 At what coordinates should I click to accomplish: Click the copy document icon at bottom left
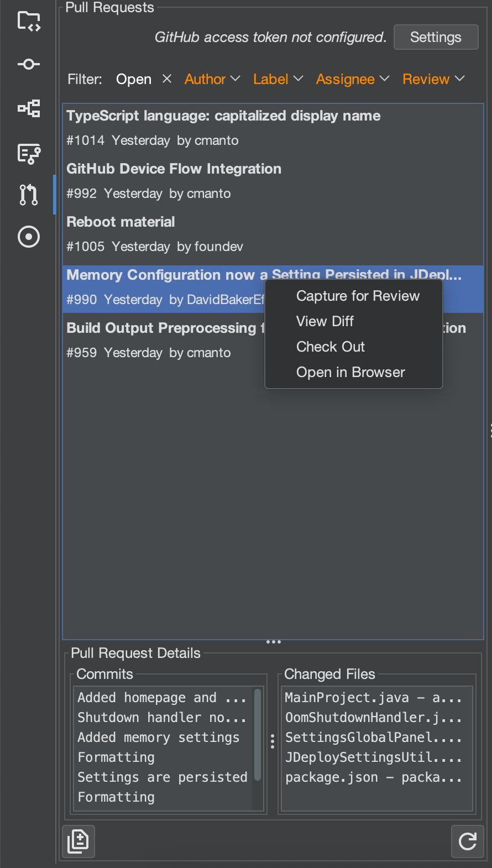[78, 841]
